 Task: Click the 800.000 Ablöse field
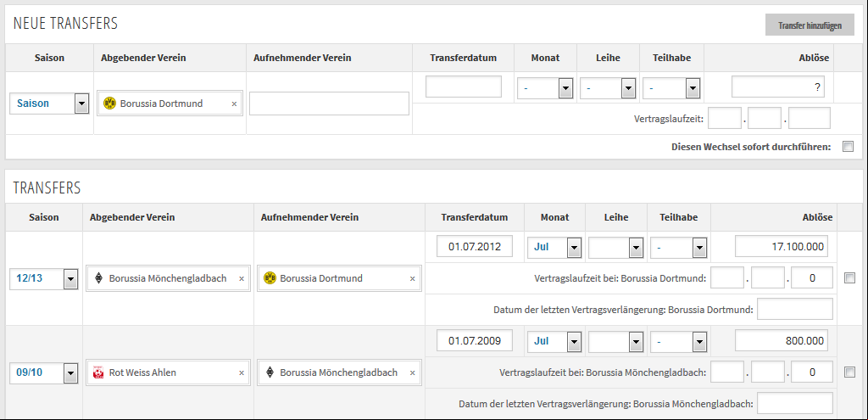tap(782, 341)
